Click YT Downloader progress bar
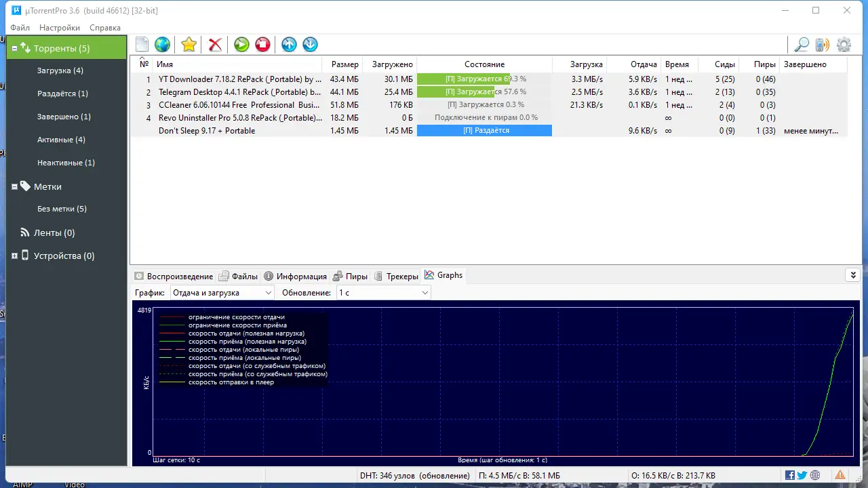The width and height of the screenshot is (868, 488). tap(484, 79)
